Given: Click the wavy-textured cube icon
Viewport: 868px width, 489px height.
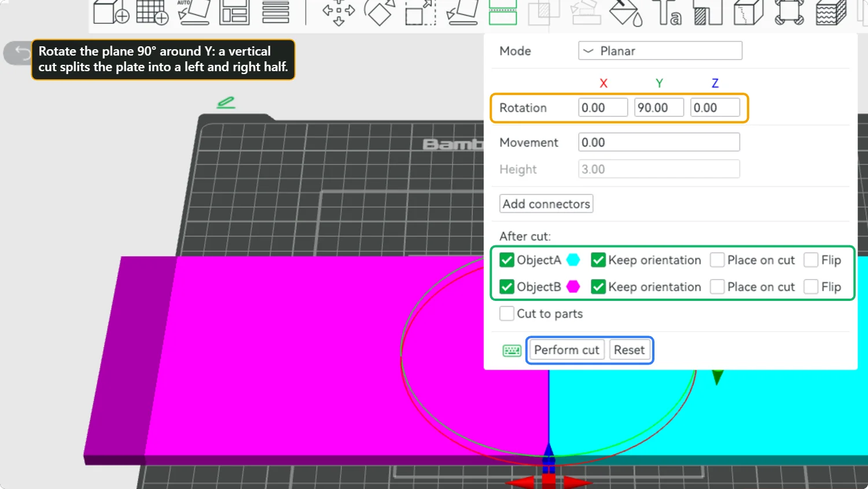Looking at the screenshot, I should 831,13.
